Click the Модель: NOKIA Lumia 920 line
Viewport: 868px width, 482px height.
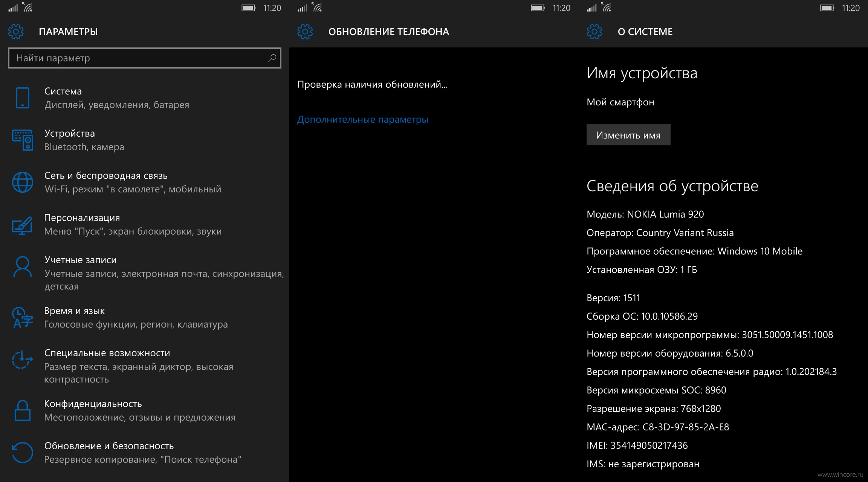(x=645, y=214)
